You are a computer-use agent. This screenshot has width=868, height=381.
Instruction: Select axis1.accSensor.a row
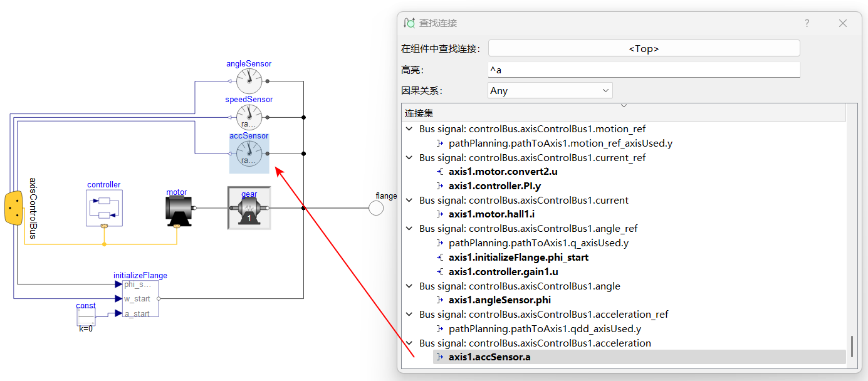click(640, 357)
